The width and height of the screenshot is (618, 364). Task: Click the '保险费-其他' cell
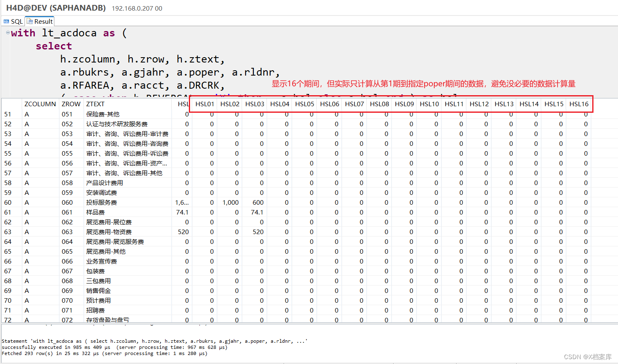pos(103,114)
